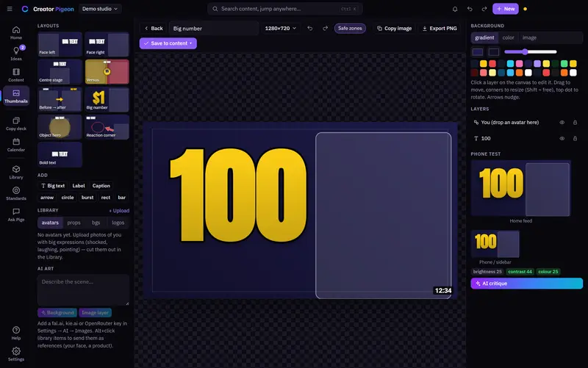588x368 pixels.
Task: Open Help in the sidebar
Action: coord(16,333)
